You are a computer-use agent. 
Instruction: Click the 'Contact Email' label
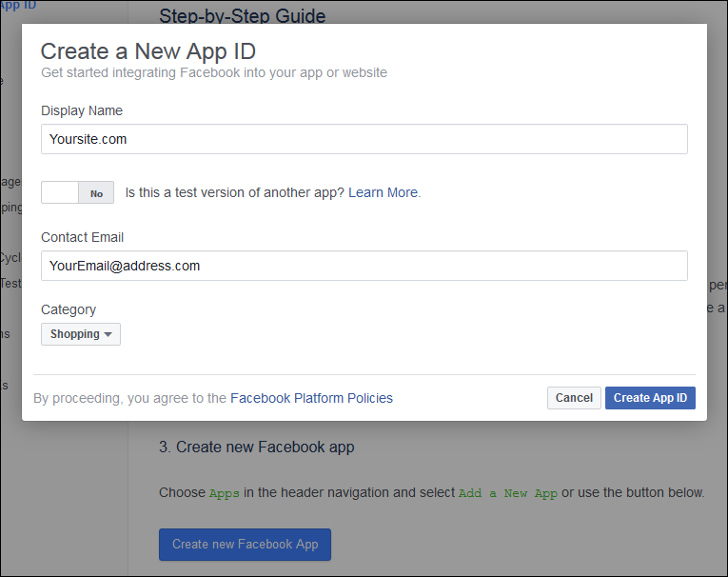click(x=82, y=237)
